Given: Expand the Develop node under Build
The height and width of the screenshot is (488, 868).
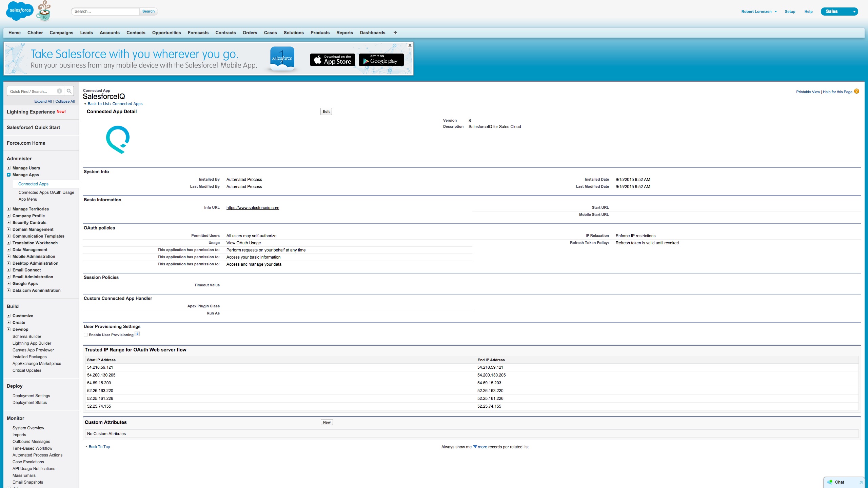Looking at the screenshot, I should click(9, 329).
